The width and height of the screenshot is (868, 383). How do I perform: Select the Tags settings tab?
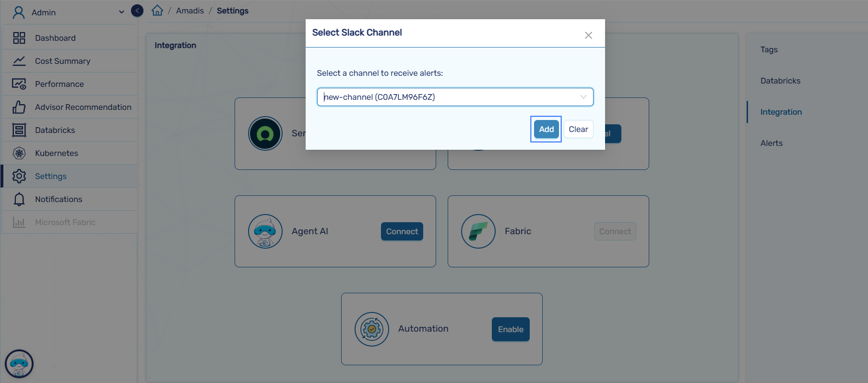pyautogui.click(x=769, y=49)
